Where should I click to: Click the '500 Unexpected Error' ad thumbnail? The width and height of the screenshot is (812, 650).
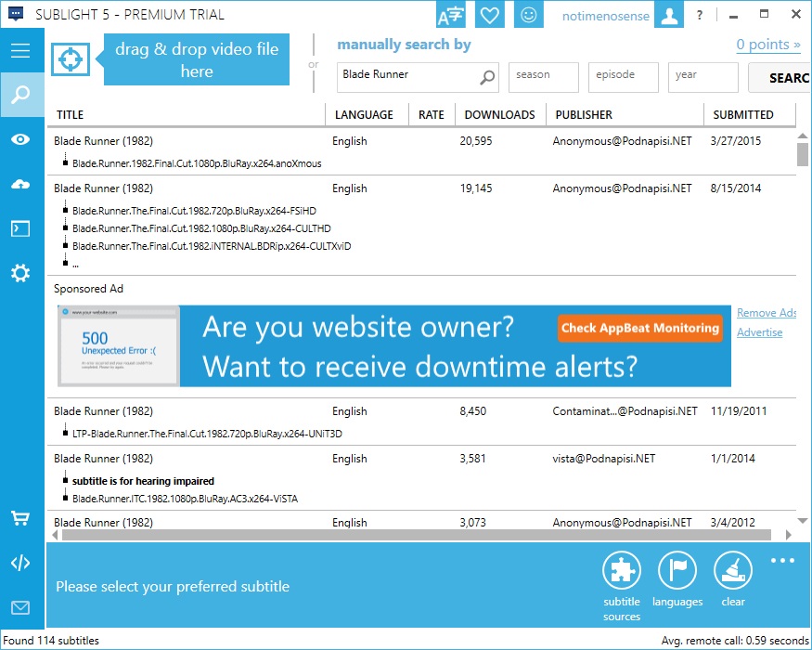coord(119,345)
